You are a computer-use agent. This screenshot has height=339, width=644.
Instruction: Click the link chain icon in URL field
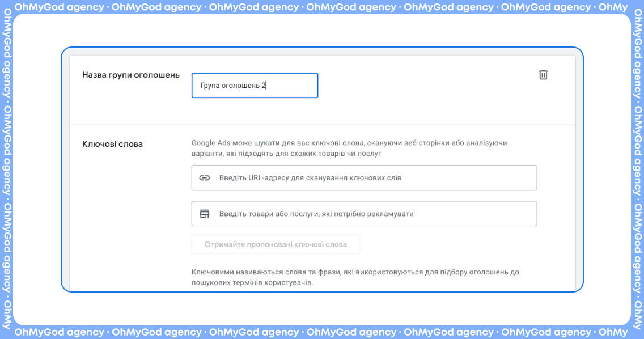(205, 178)
